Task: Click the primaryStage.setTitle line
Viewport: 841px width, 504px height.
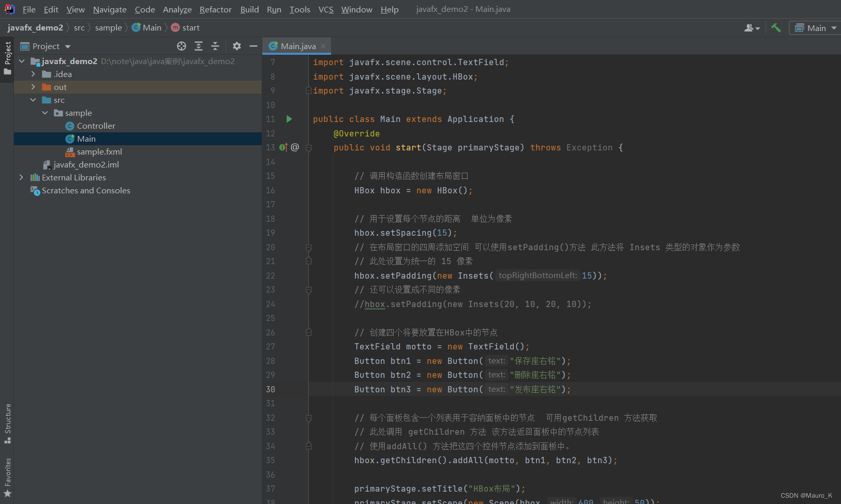Action: (440, 489)
